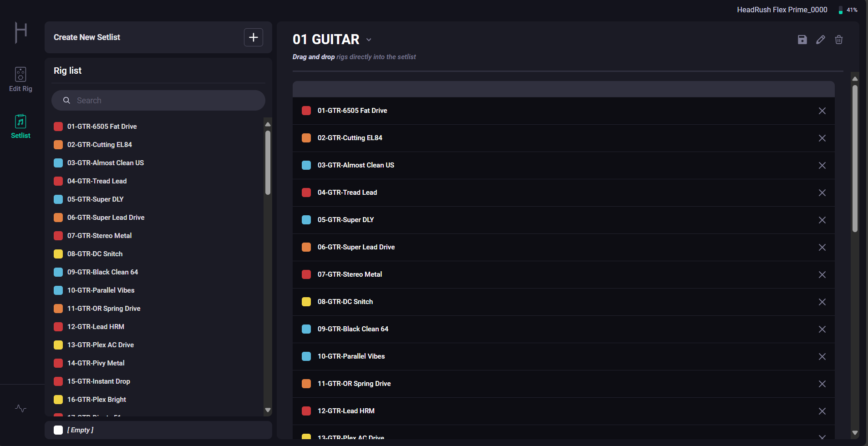This screenshot has width=868, height=446.
Task: Save the 01 GUITAR setlist
Action: pyautogui.click(x=802, y=40)
